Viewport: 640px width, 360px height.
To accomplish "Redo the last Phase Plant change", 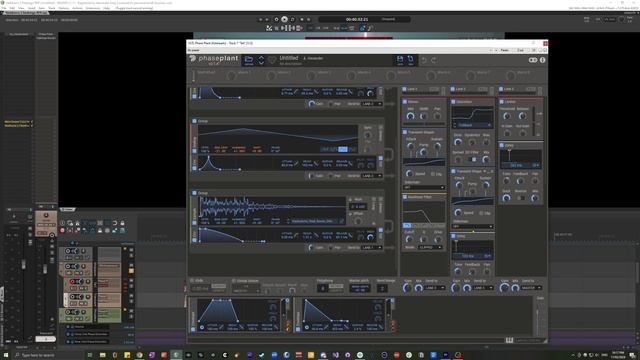I will tap(434, 60).
